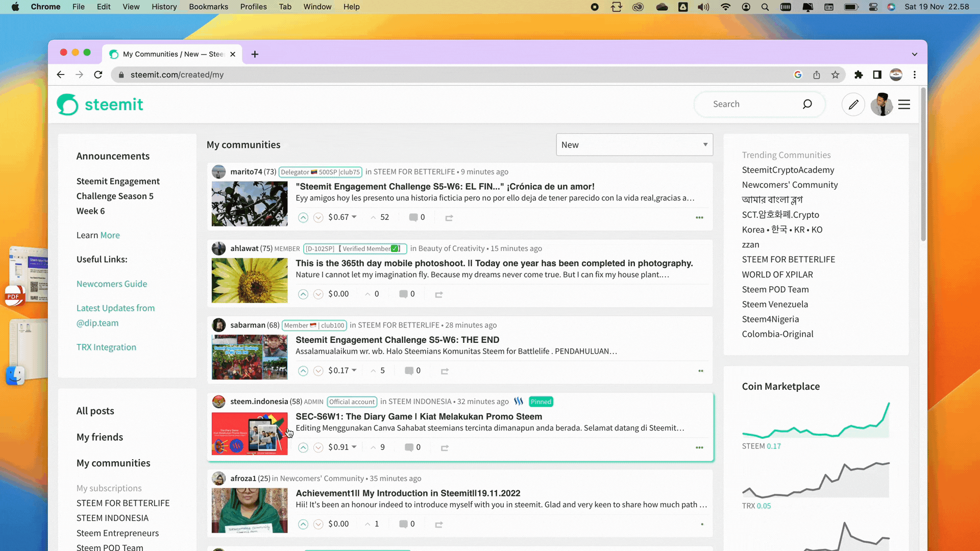The image size is (980, 551).
Task: Open the New sort order dropdown
Action: pos(634,145)
